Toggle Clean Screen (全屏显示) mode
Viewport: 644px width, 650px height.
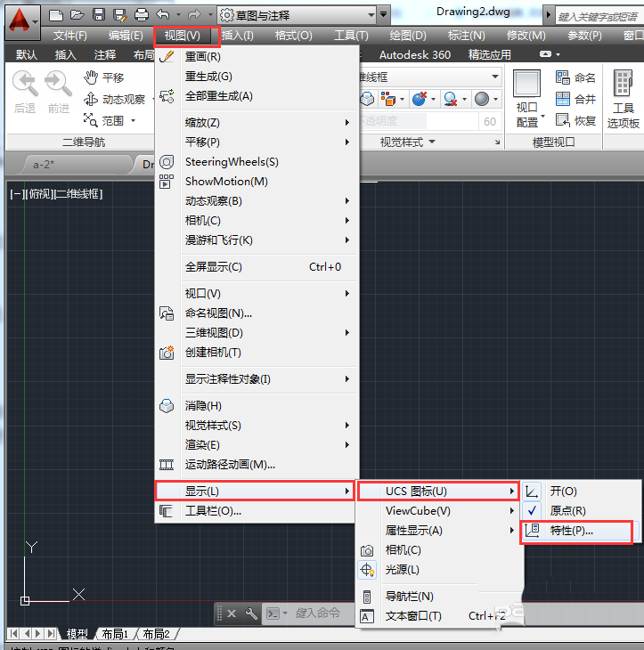pos(256,266)
